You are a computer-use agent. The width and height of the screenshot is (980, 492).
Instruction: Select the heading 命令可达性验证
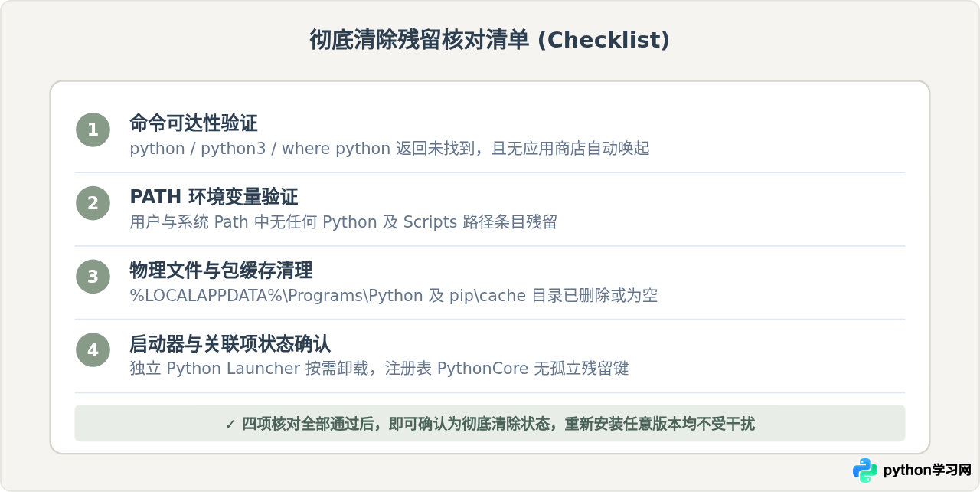pos(194,123)
